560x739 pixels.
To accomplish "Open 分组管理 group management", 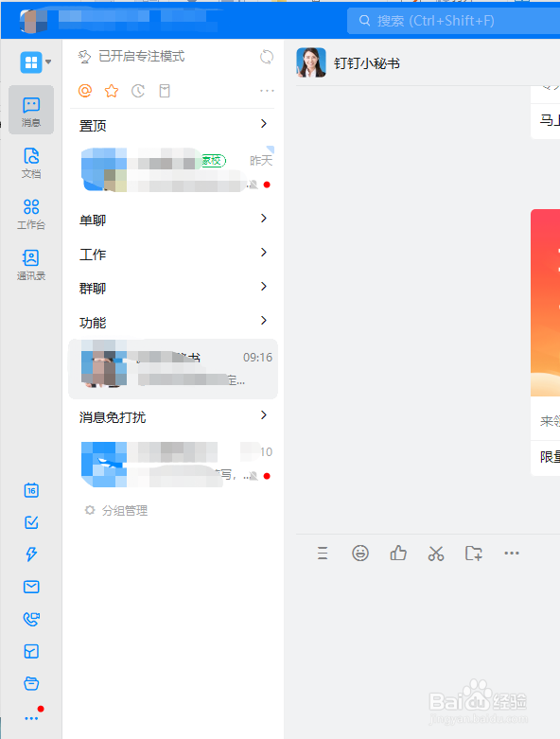I will pos(116,510).
